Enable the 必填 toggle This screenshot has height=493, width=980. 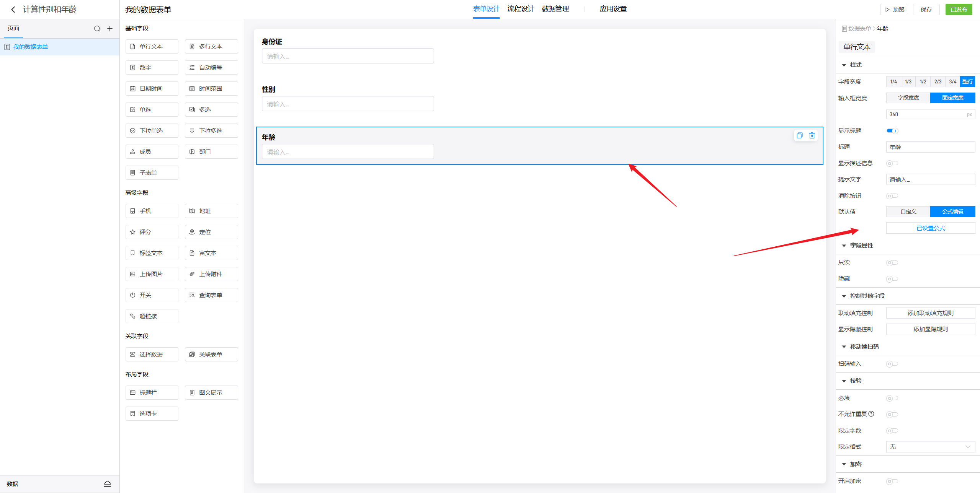point(892,398)
